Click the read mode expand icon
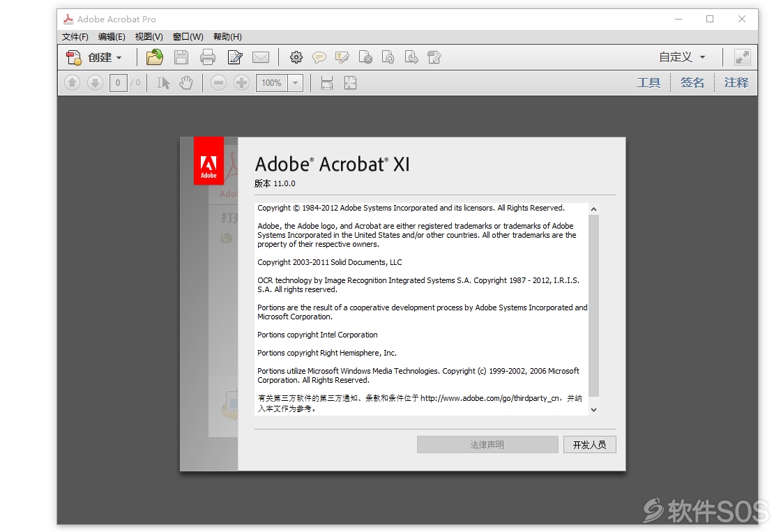 click(742, 57)
